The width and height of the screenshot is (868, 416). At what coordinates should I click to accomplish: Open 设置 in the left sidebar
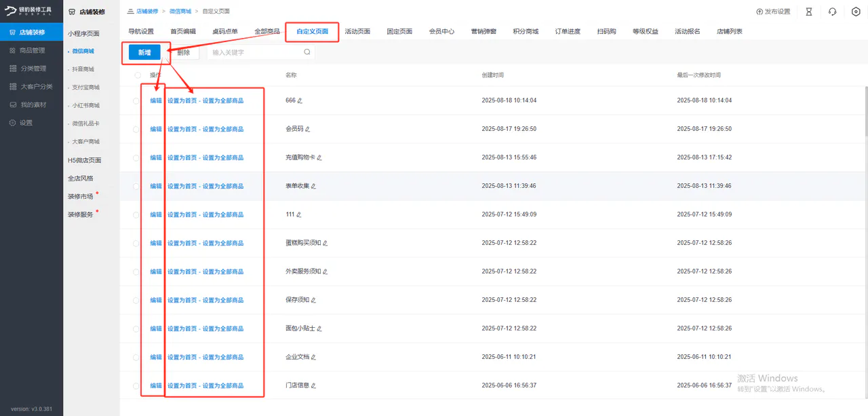tap(32, 123)
